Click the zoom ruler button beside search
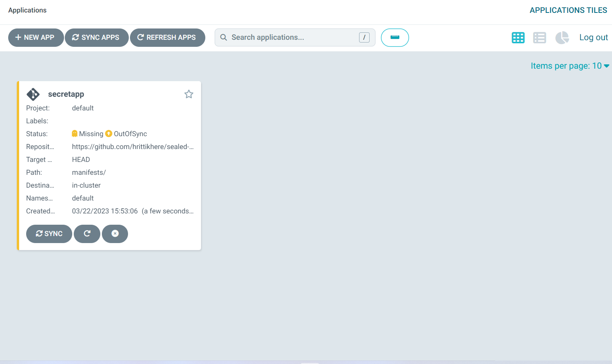The image size is (612, 364). pos(395,37)
